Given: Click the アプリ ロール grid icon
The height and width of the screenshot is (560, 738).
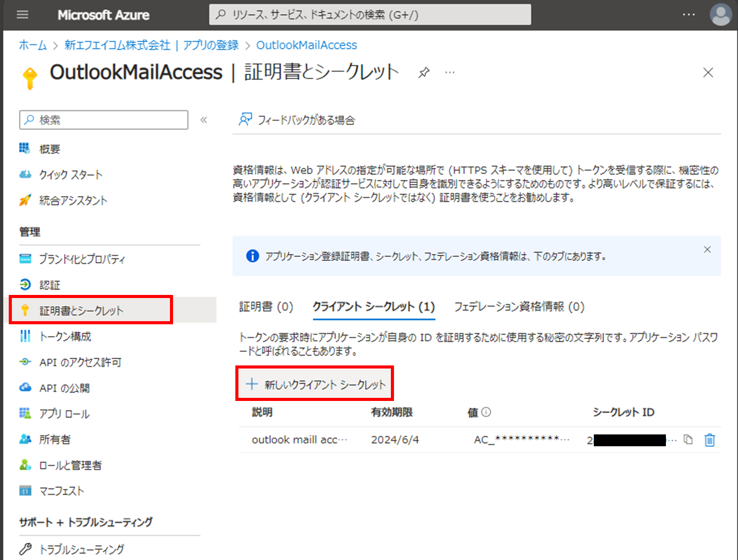Looking at the screenshot, I should coord(25,413).
